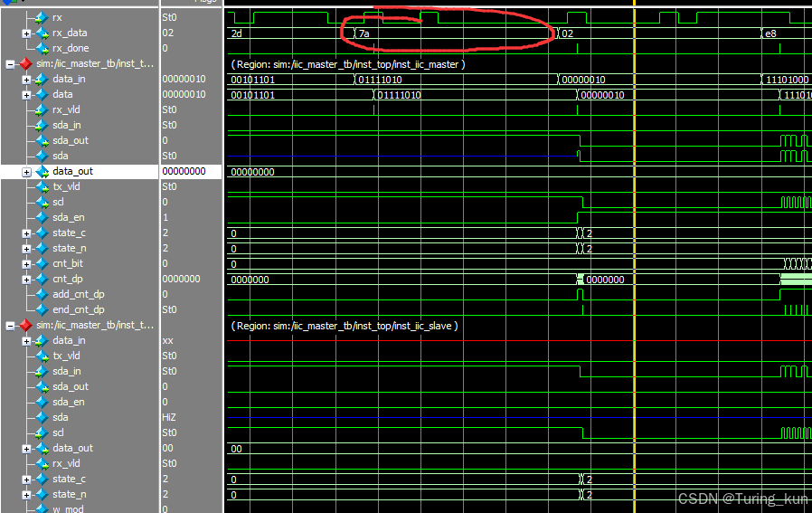Screen dimensions: 812x513
Task: Click the slave region rx_vld signal icon
Action: (x=42, y=464)
